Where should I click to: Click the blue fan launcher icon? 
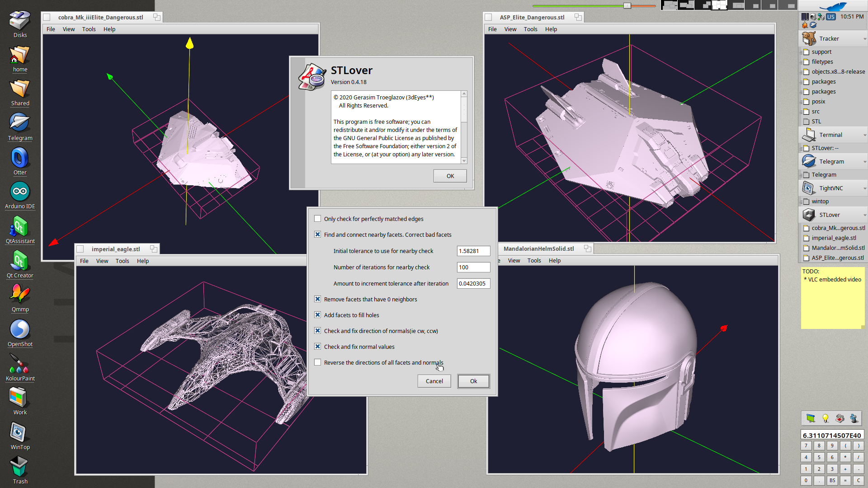[854, 418]
